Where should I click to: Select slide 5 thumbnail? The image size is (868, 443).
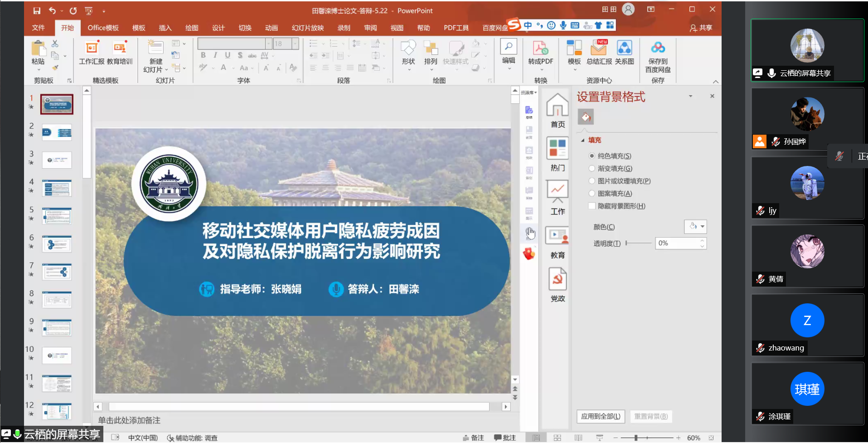[x=57, y=216]
